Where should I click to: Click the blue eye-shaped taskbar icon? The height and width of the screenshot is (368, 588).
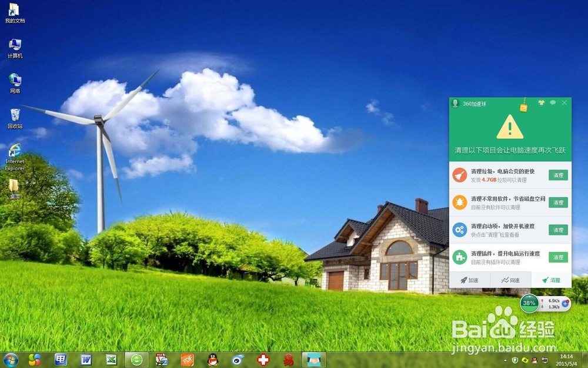[x=238, y=360]
